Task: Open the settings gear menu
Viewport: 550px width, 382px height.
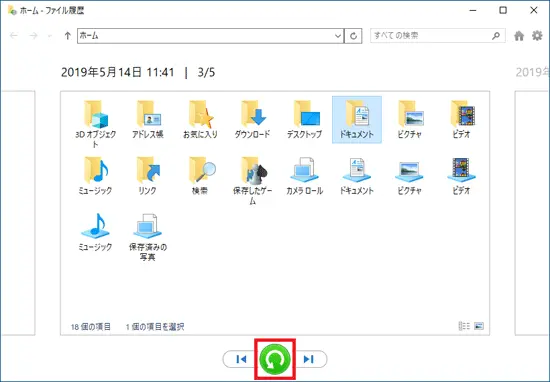Action: (537, 36)
